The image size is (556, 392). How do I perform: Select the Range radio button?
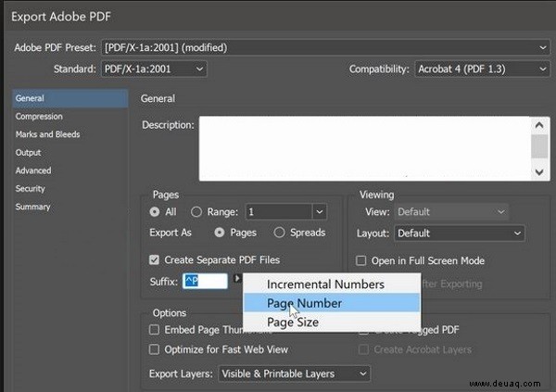point(196,212)
